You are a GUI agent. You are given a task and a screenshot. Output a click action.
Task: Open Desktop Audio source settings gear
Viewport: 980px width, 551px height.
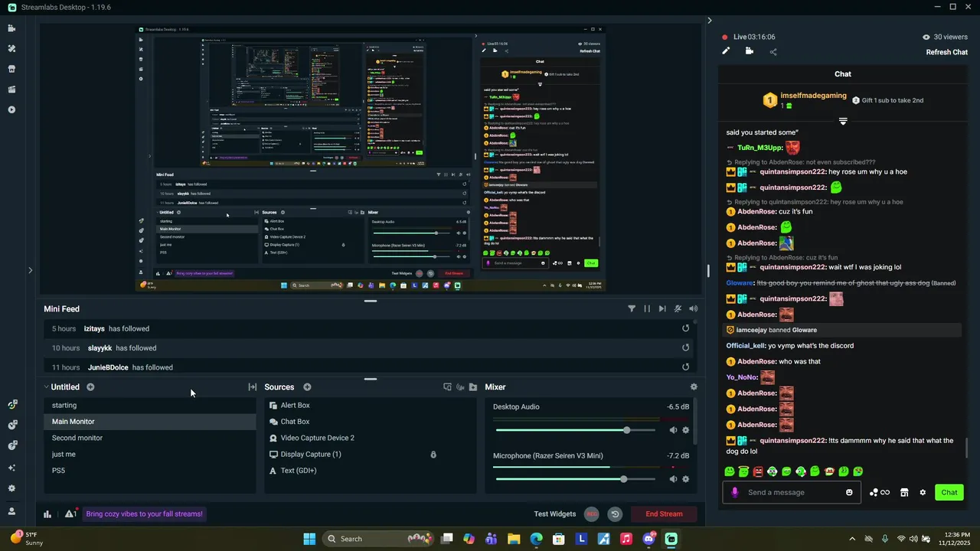coord(685,430)
